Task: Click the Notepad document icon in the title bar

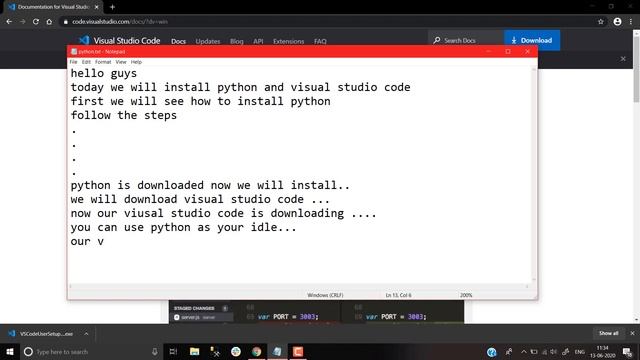Action: [74, 51]
